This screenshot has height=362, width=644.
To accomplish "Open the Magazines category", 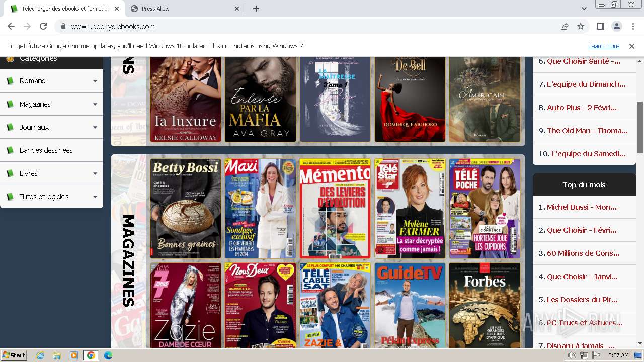I will tap(35, 104).
